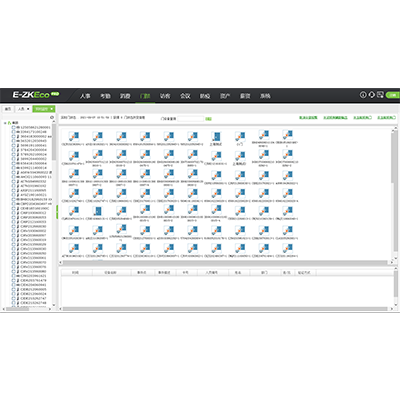Refresh the device tree panel

52,117
